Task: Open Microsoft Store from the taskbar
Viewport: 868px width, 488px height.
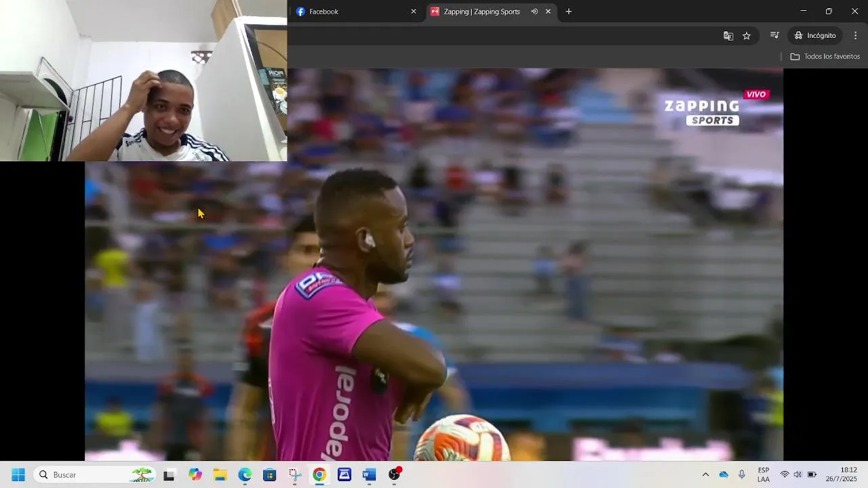Action: click(270, 475)
